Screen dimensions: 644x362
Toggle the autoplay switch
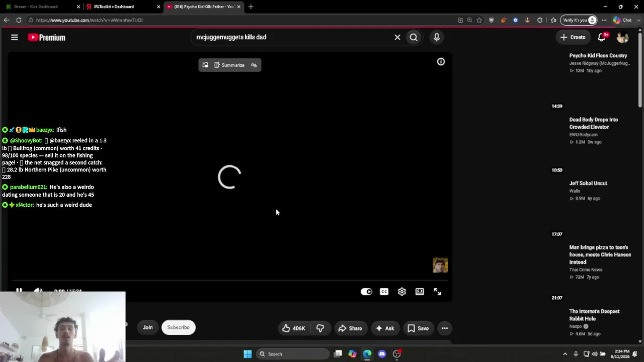point(366,292)
